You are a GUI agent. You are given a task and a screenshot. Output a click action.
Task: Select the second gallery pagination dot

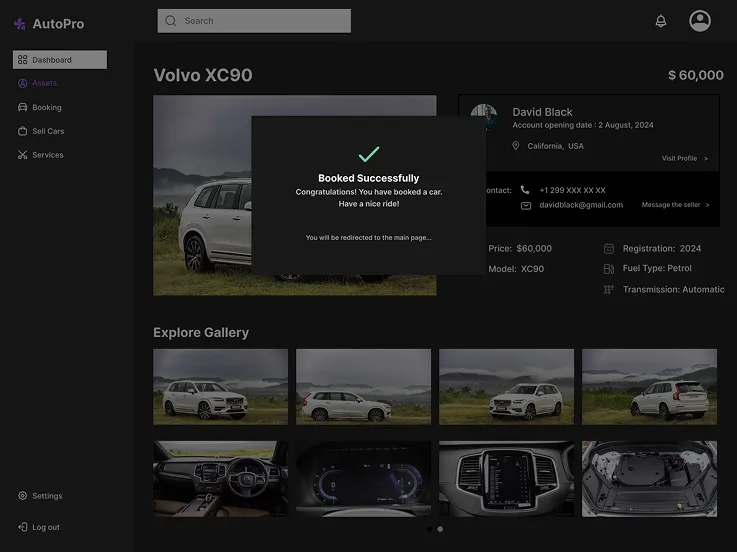pos(440,529)
